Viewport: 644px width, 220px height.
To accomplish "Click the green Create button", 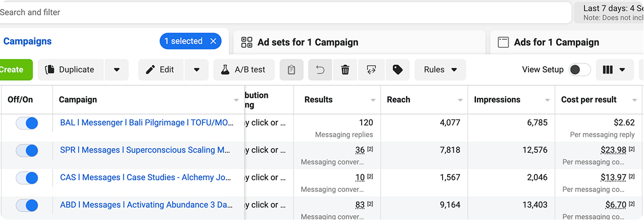I will [x=15, y=70].
